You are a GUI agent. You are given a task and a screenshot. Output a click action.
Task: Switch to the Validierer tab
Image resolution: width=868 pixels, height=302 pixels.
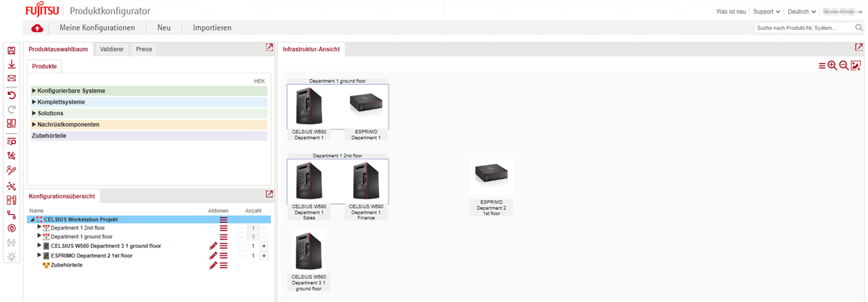click(x=111, y=49)
